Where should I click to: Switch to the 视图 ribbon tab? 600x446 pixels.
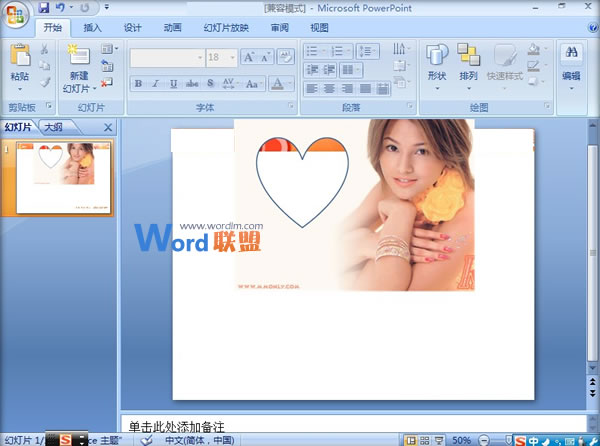tap(320, 28)
